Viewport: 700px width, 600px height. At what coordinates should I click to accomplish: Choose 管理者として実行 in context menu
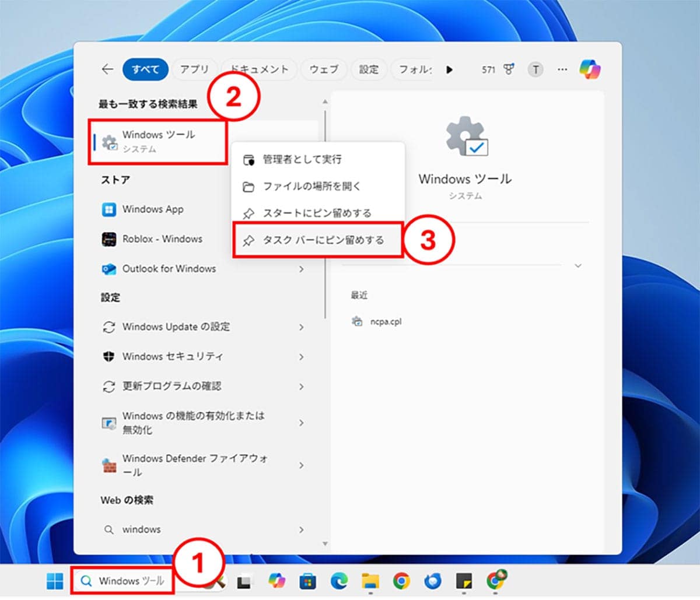coord(302,159)
